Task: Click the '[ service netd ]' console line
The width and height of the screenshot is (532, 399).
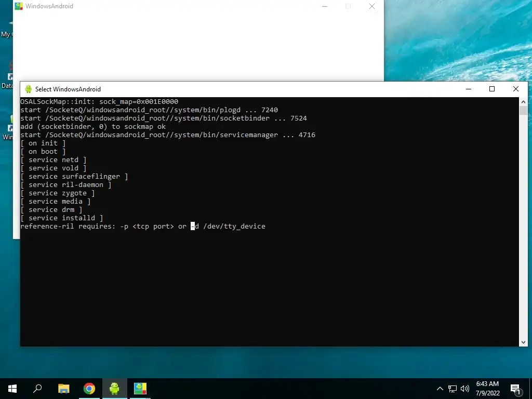Action: 54,160
